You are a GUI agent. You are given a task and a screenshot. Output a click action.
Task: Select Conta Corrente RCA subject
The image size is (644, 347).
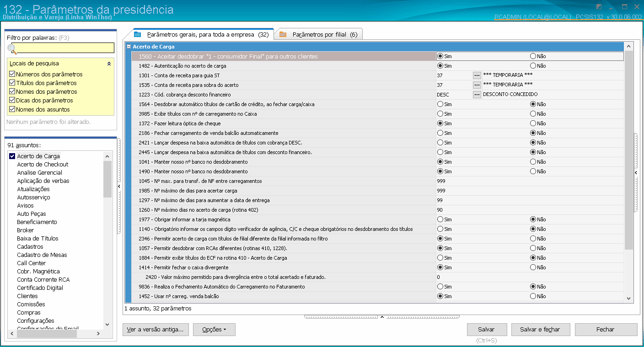[43, 280]
